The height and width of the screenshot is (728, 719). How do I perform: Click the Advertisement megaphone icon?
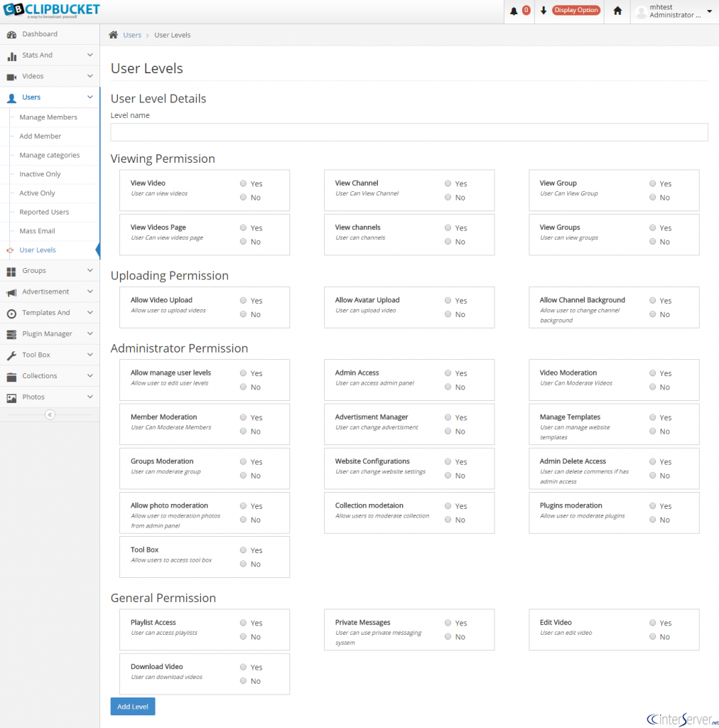(11, 292)
